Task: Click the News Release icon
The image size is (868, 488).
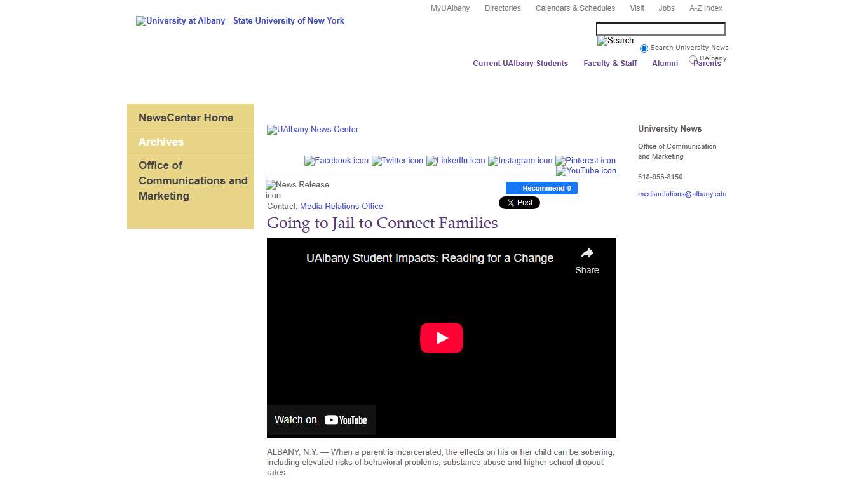Action: 297,189
